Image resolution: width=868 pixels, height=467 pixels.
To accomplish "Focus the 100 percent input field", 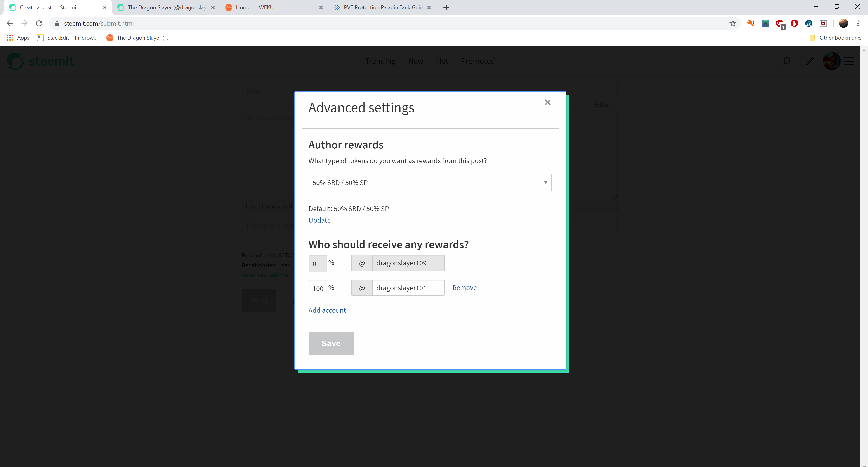I will [x=317, y=288].
